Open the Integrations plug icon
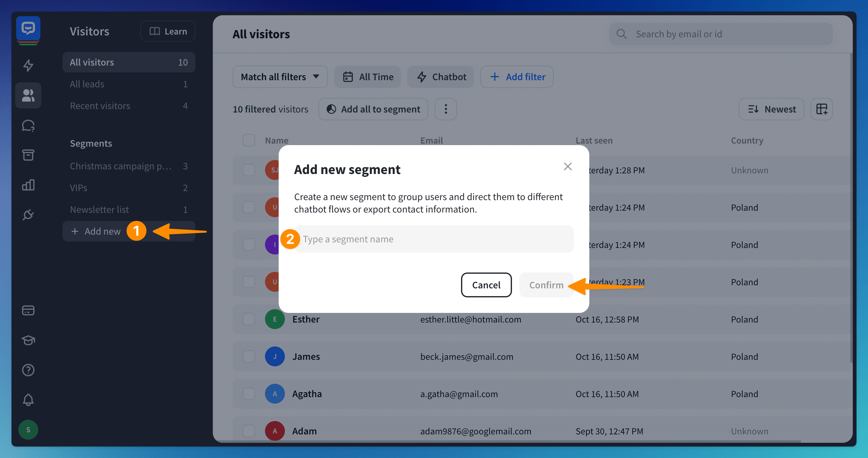 (x=28, y=214)
